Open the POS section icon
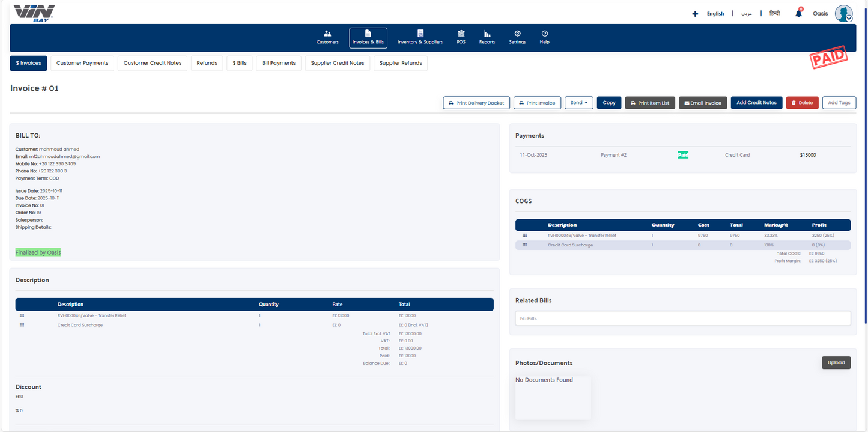Screen dimensions: 868x432 point(461,34)
